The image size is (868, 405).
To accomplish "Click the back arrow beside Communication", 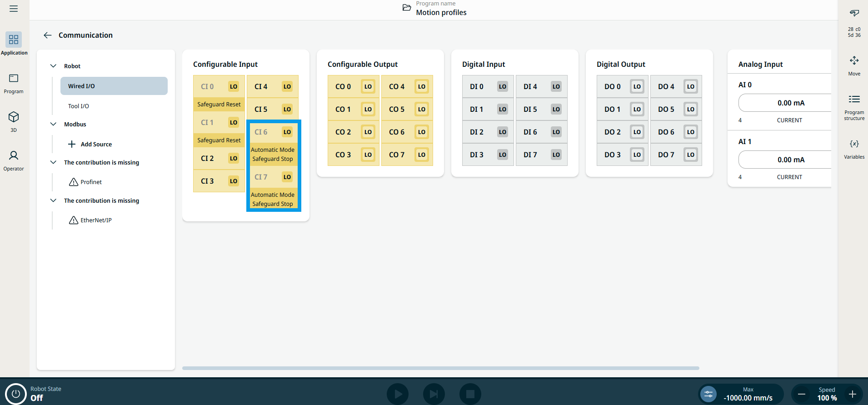I will coord(48,35).
